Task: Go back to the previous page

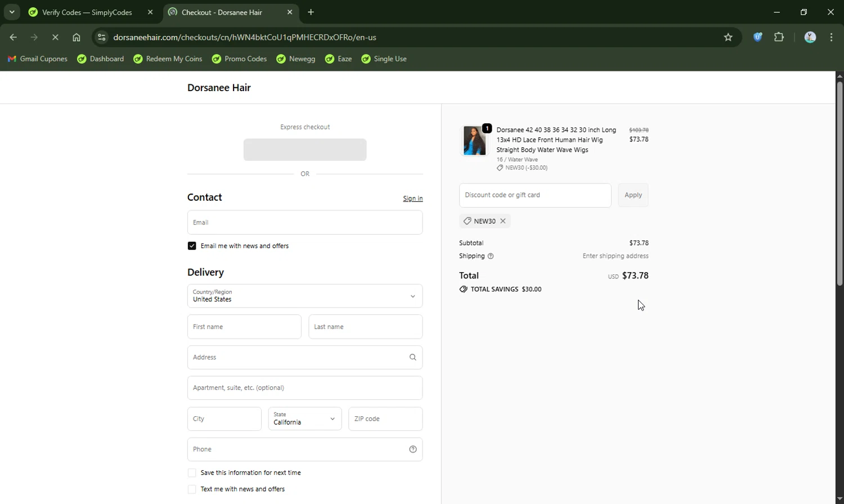Action: pyautogui.click(x=14, y=37)
